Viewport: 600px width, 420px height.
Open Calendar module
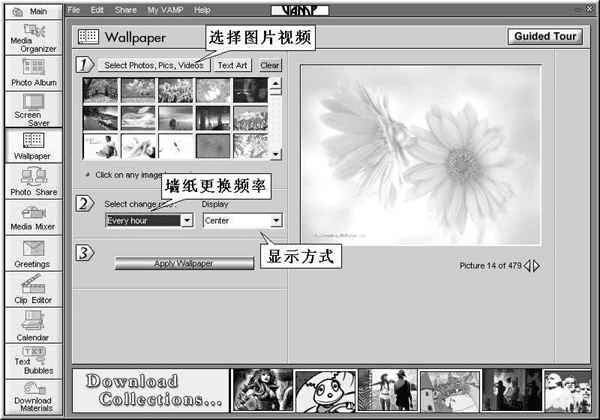click(34, 326)
